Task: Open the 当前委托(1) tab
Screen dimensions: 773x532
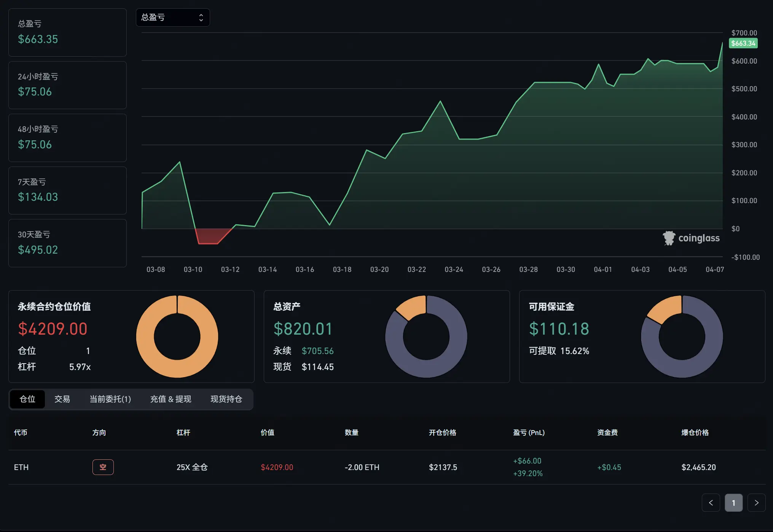Action: (x=110, y=399)
